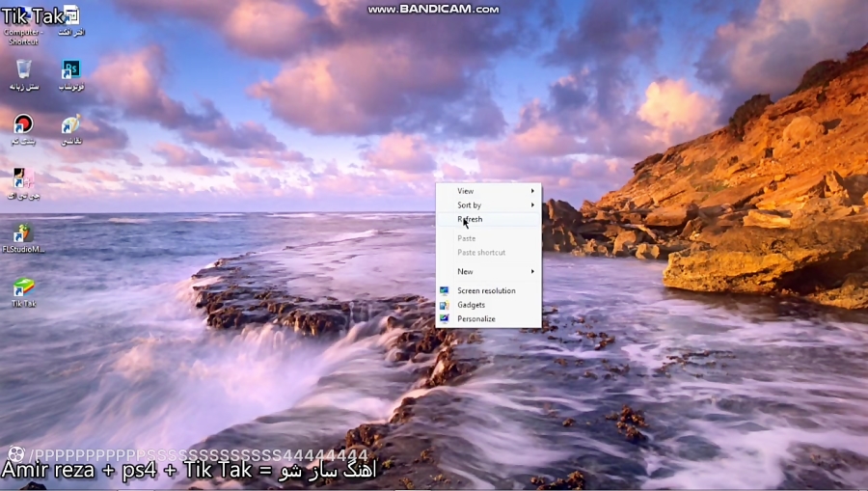
Task: Click the Gadgets icon in context menu
Action: coord(444,305)
